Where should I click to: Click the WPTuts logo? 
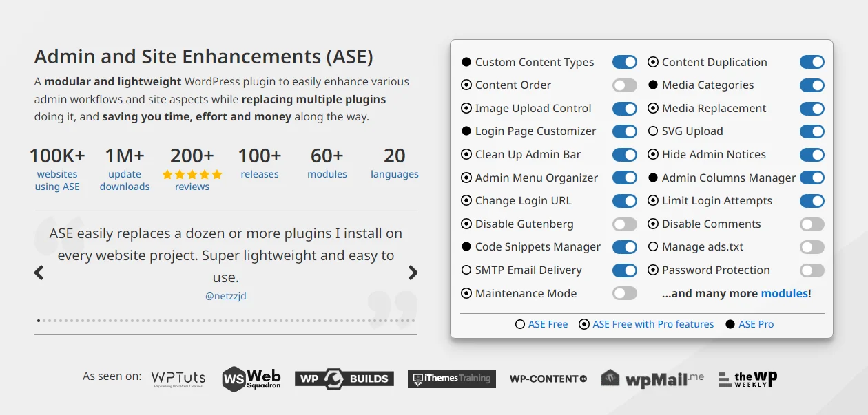coord(178,379)
